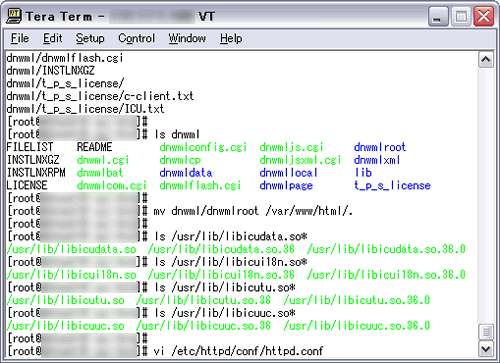Open the Window menu
The image size is (500, 363).
187,38
